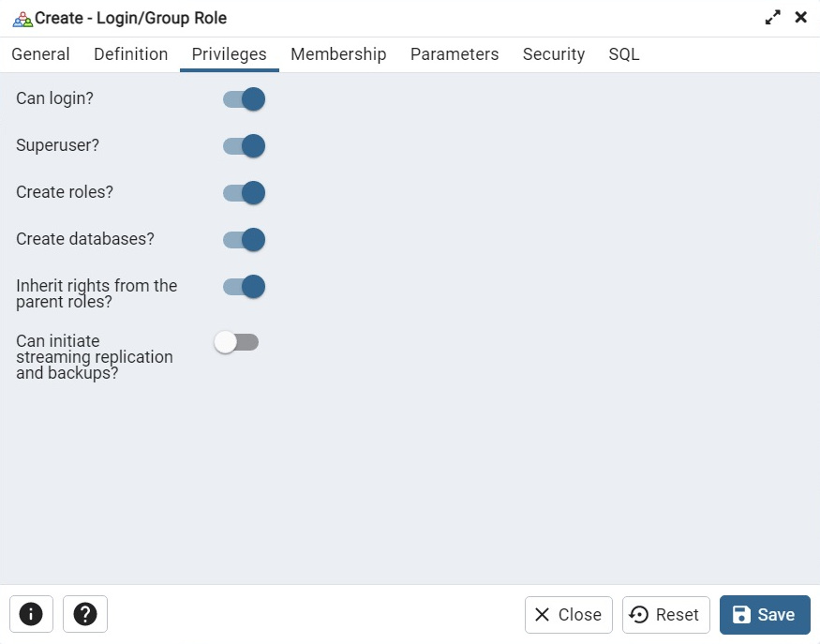This screenshot has height=644, width=820.
Task: Switch off Create databases
Action: click(x=244, y=240)
